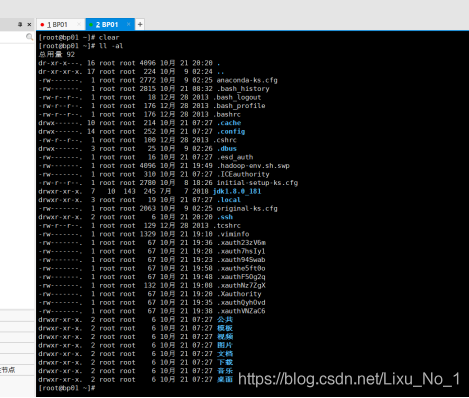Click the 模板 directory name
The image size is (469, 398).
[x=225, y=328]
